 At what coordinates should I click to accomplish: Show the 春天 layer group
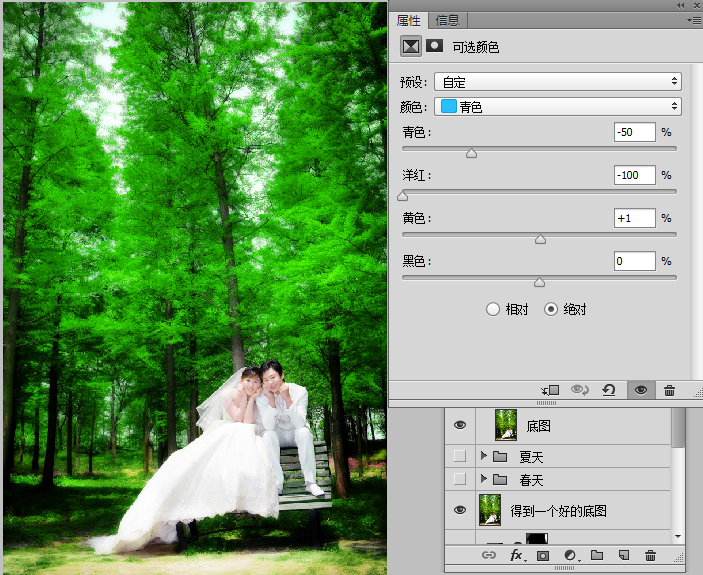tap(460, 479)
